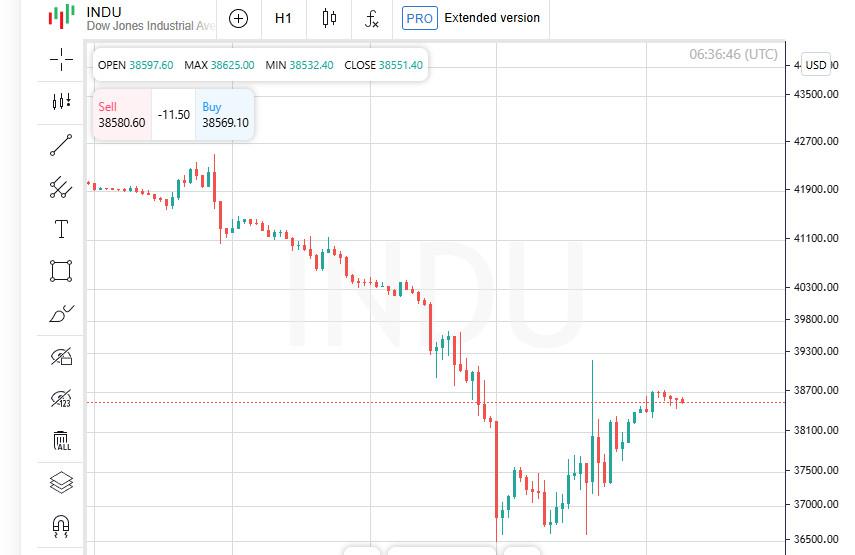Toggle the magnet snap mode
Screen dimensions: 855x555
point(61,526)
